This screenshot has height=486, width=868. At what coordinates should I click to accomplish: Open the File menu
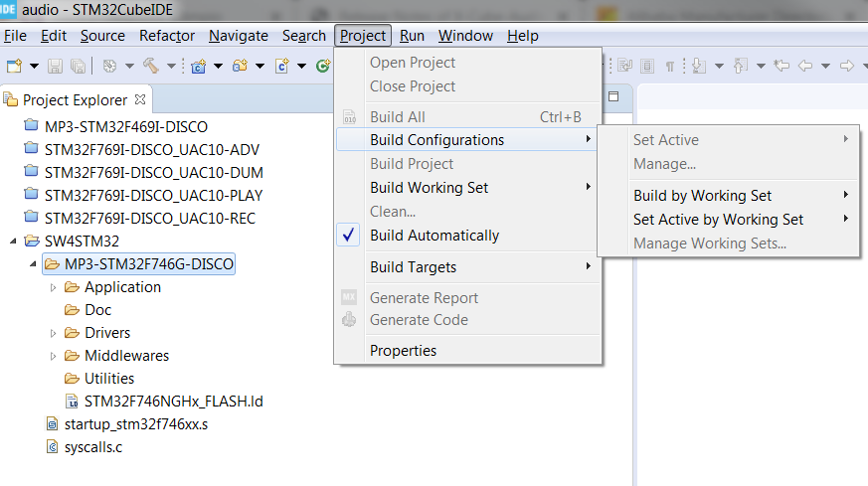tap(15, 36)
